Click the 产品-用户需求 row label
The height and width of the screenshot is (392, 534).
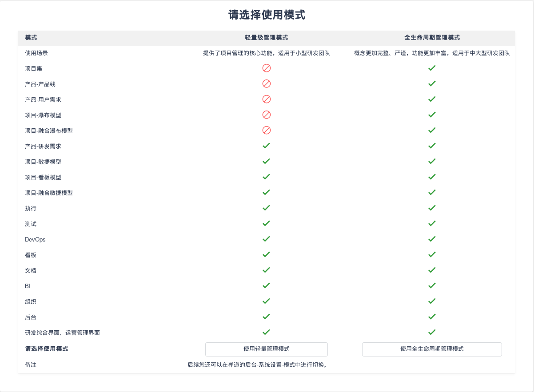[43, 99]
